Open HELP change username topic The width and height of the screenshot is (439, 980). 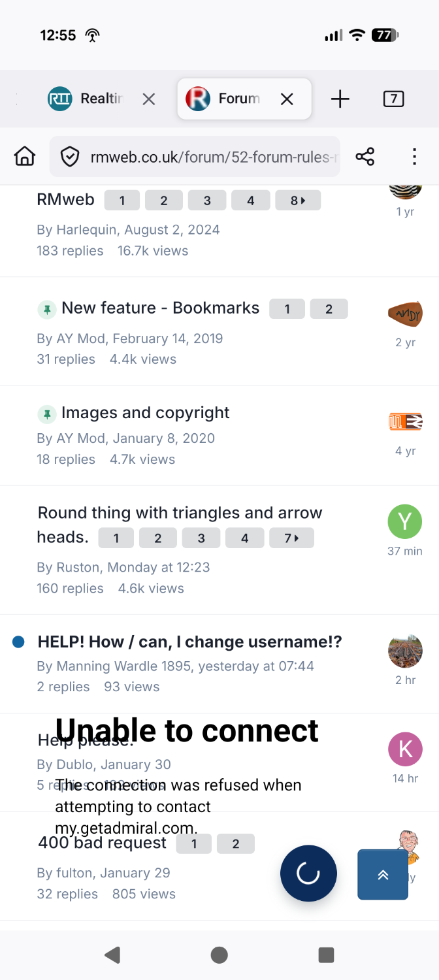click(190, 642)
